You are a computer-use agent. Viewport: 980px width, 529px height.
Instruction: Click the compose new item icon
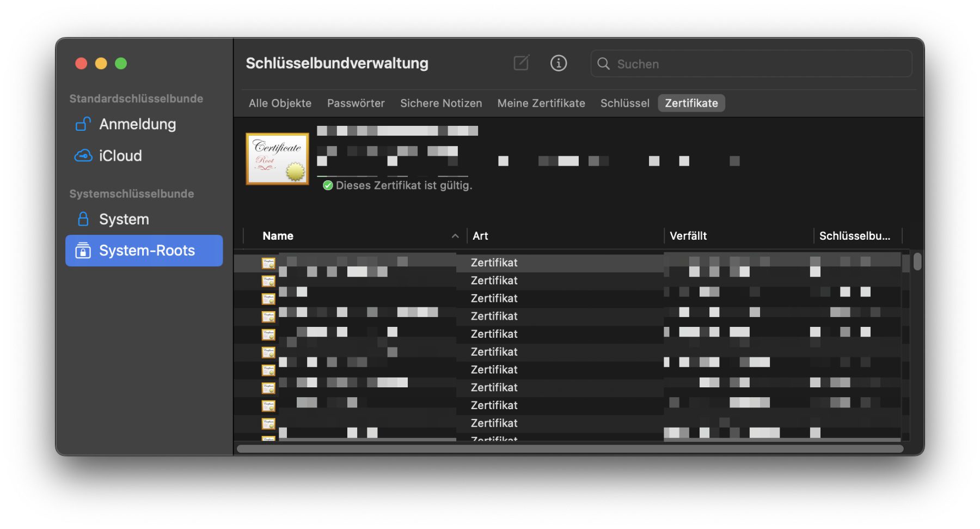click(x=521, y=63)
